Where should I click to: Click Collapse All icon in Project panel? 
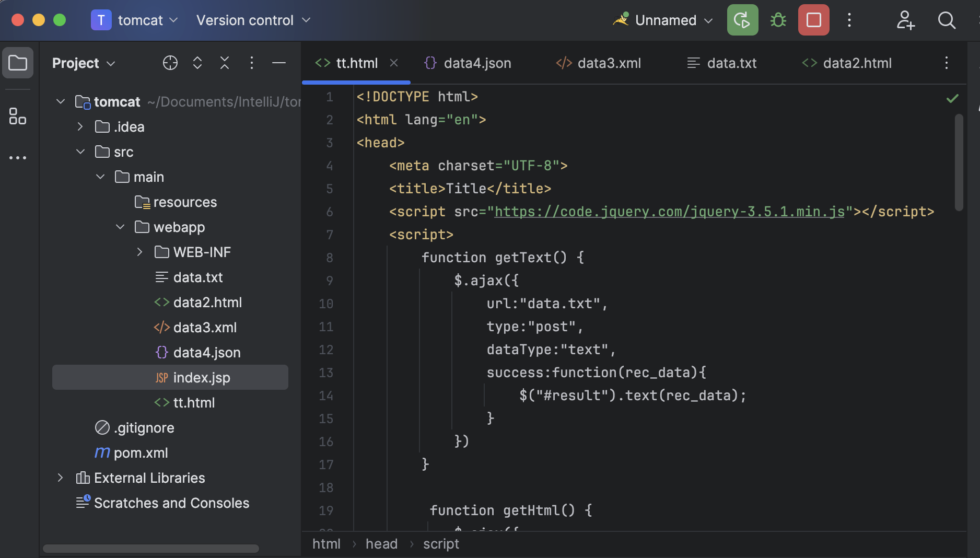[225, 63]
